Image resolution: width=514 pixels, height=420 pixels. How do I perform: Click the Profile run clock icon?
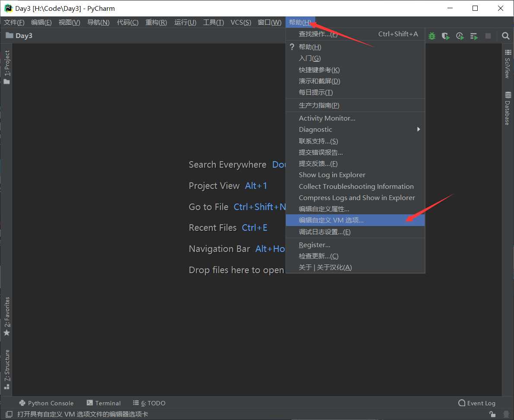tap(460, 36)
